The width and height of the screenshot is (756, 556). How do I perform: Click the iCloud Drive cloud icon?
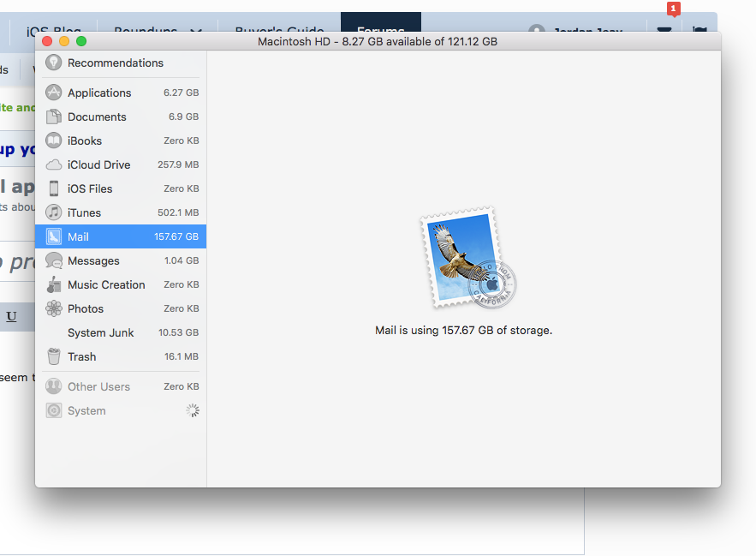54,164
